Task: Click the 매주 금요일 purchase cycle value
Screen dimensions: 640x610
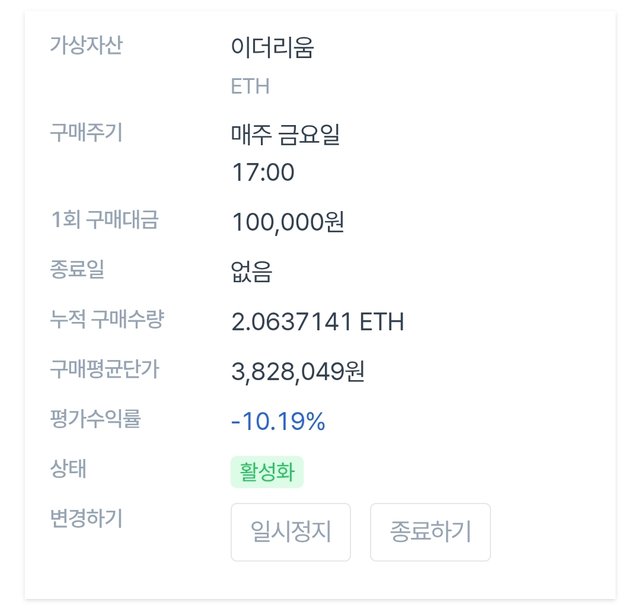Action: (x=285, y=134)
